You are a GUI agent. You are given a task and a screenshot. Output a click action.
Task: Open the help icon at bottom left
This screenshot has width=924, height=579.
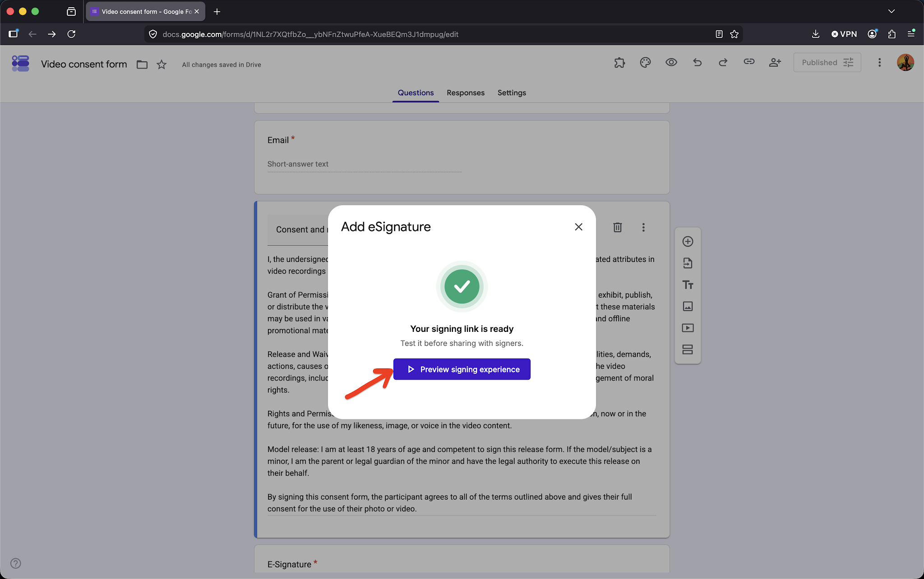pos(16,563)
